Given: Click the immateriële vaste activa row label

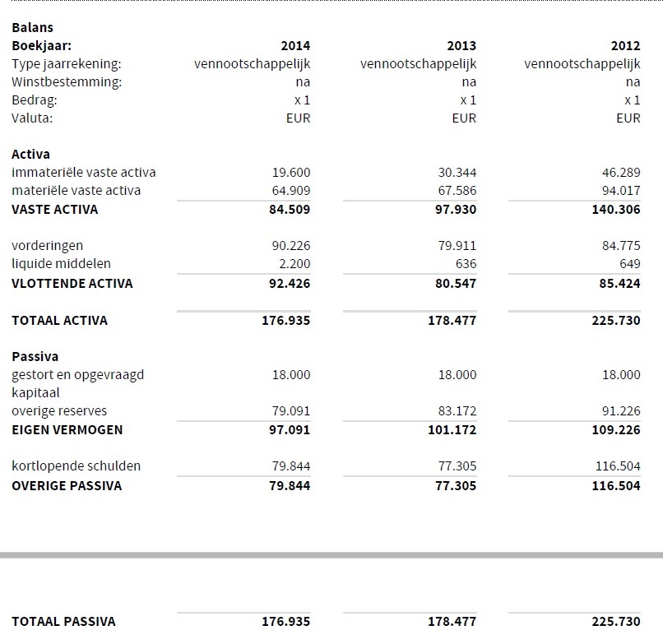Looking at the screenshot, I should click(83, 173).
